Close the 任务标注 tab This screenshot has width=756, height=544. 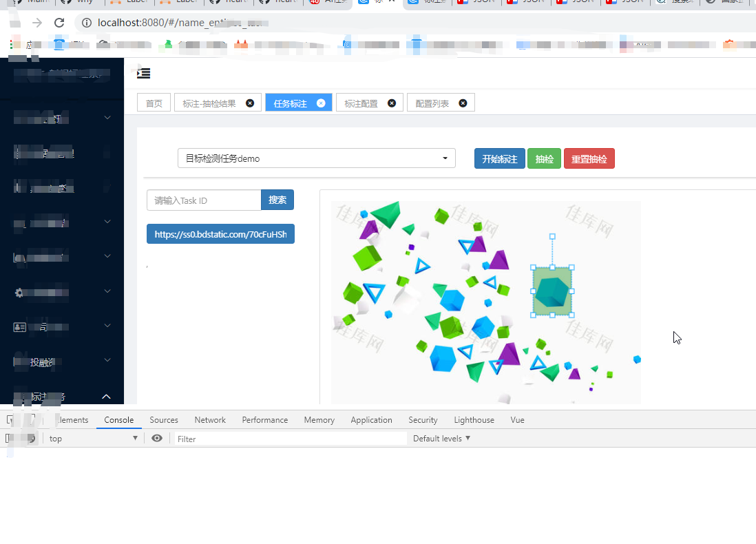point(321,103)
